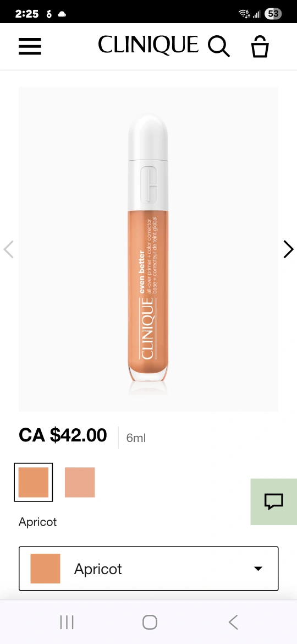The image size is (297, 644).
Task: Click the shade dropdown caret arrow
Action: (258, 569)
